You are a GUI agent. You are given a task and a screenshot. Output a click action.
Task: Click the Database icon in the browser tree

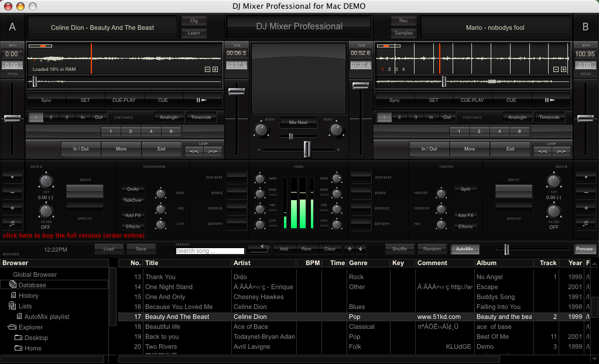[13, 284]
